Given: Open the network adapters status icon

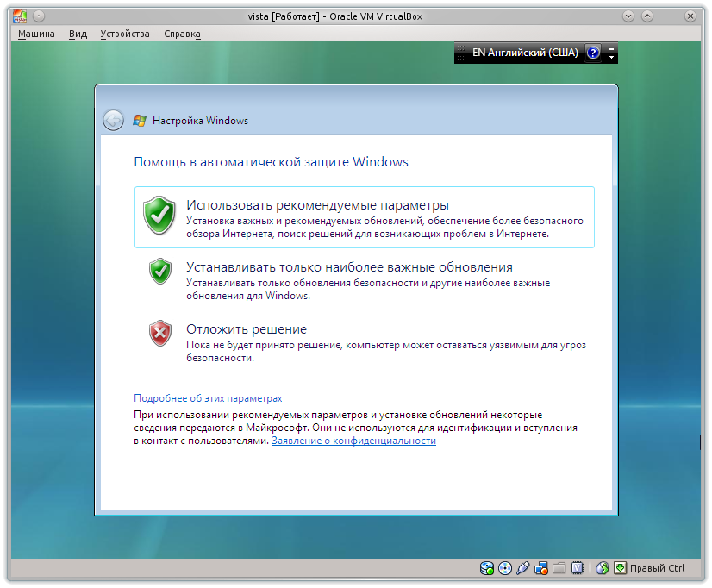Looking at the screenshot, I should (541, 567).
